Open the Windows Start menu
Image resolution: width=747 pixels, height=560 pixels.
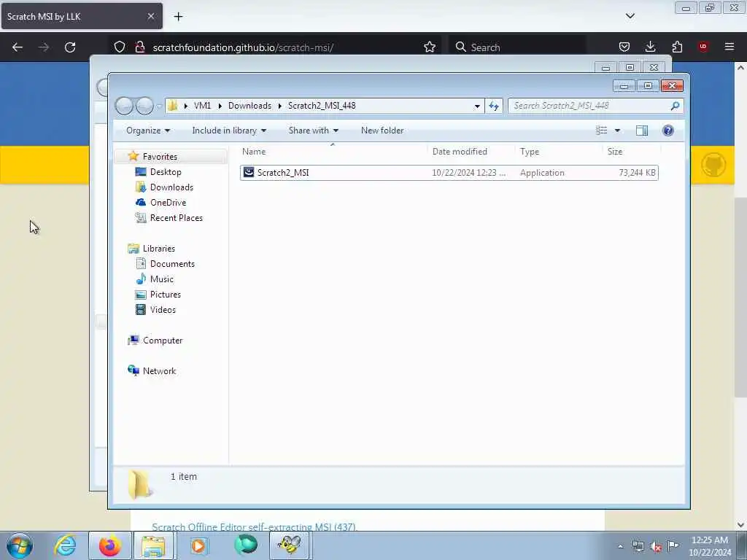(20, 545)
